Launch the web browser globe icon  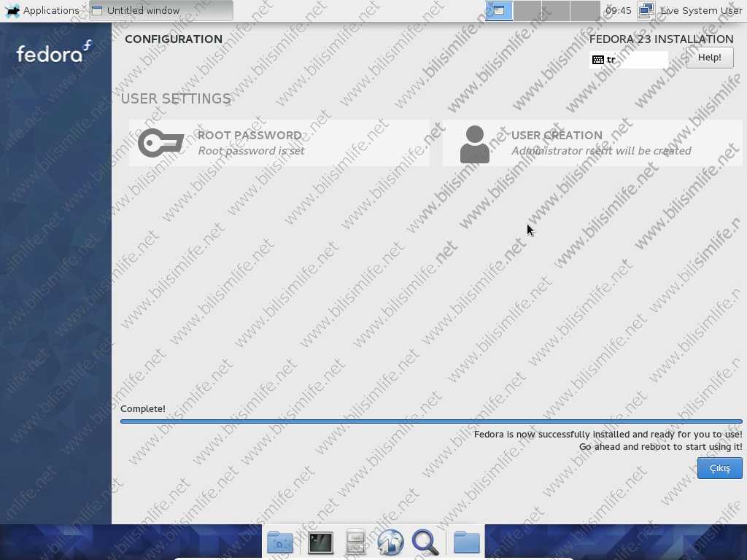click(x=390, y=542)
